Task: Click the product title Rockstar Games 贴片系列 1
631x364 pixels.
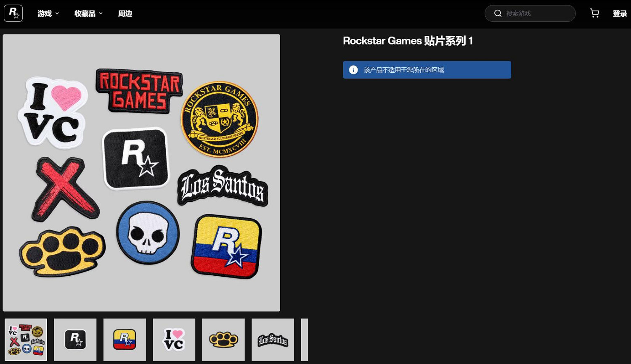Action: tap(408, 41)
